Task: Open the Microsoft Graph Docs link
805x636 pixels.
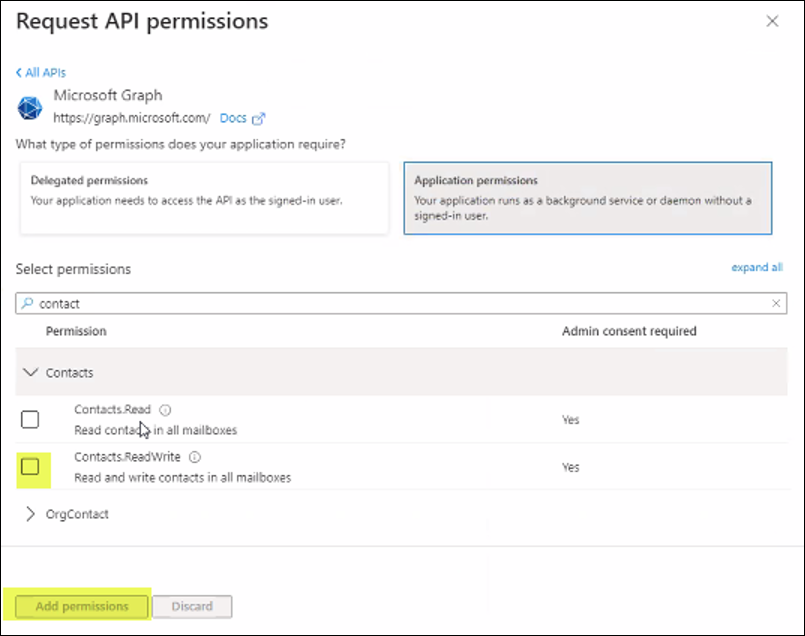Action: pyautogui.click(x=233, y=117)
